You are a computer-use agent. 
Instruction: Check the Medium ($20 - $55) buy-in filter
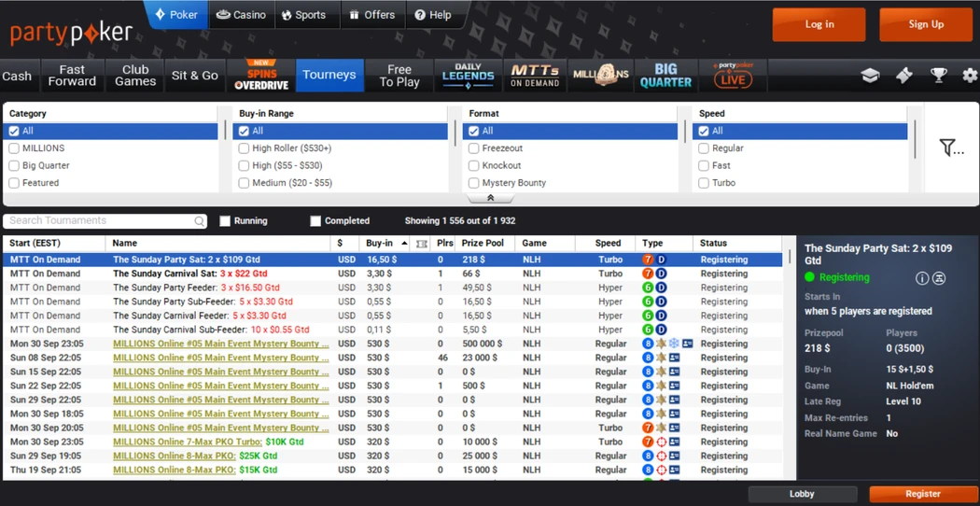pyautogui.click(x=244, y=183)
